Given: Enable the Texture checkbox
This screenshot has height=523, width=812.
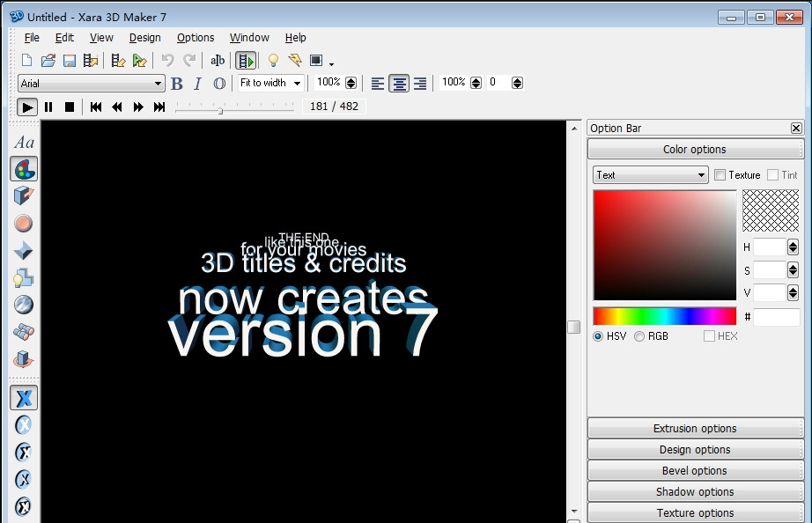Looking at the screenshot, I should pyautogui.click(x=720, y=175).
